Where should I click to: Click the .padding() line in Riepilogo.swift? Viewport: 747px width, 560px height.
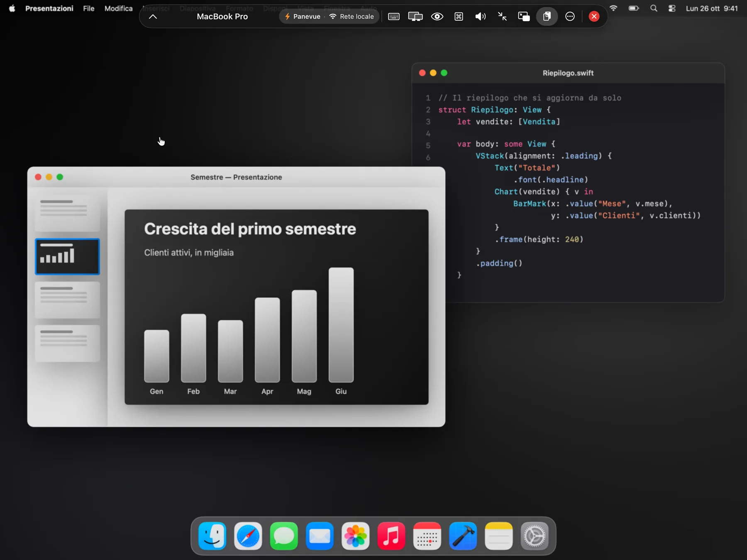(x=499, y=263)
